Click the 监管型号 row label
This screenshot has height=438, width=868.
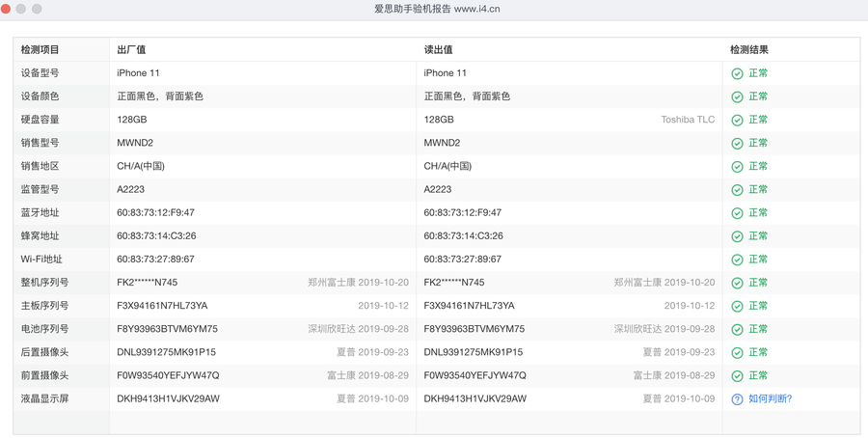(40, 189)
